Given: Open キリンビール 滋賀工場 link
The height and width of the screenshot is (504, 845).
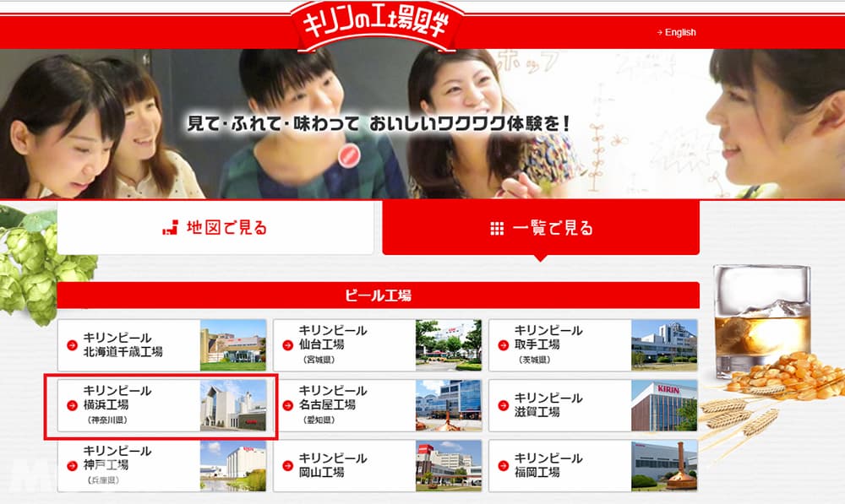Looking at the screenshot, I should [x=593, y=405].
